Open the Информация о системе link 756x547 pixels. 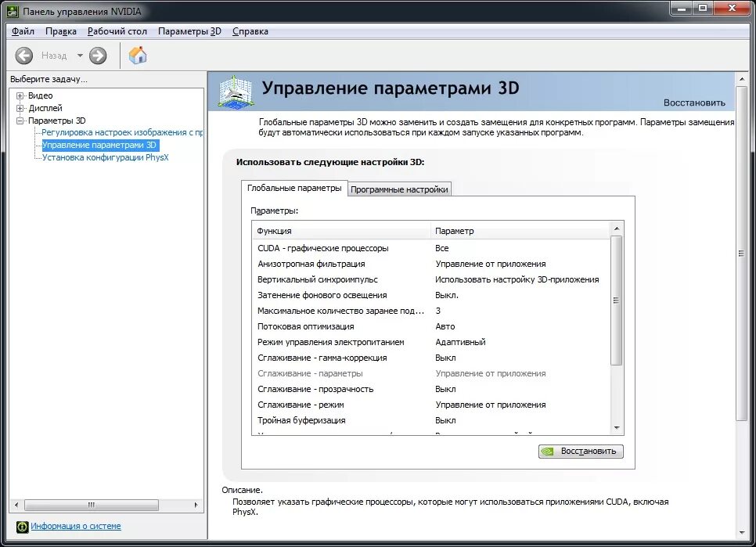[x=76, y=527]
